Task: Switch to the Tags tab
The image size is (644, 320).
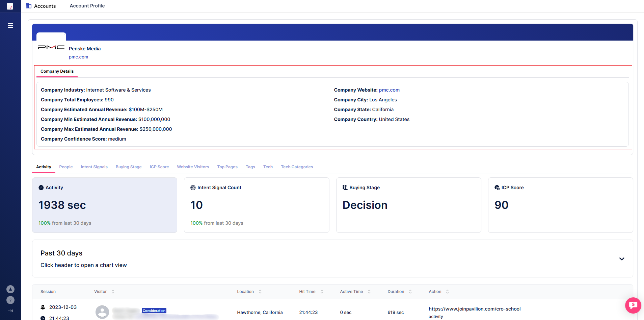Action: [x=250, y=167]
